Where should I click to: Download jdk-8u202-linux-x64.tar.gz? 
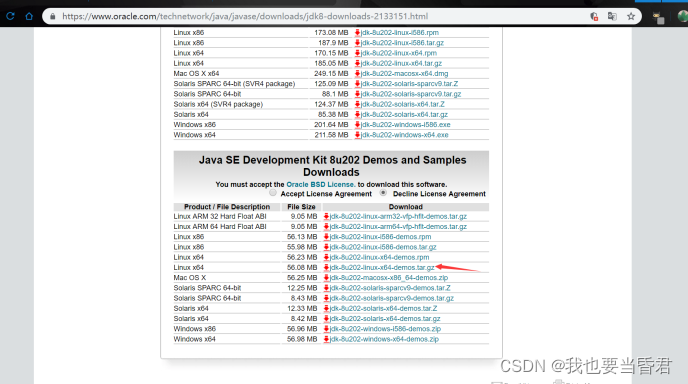pyautogui.click(x=401, y=63)
